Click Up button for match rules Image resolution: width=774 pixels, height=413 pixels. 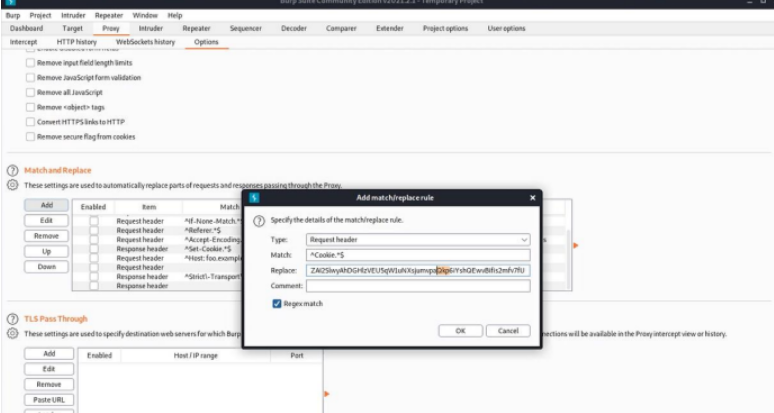[46, 251]
